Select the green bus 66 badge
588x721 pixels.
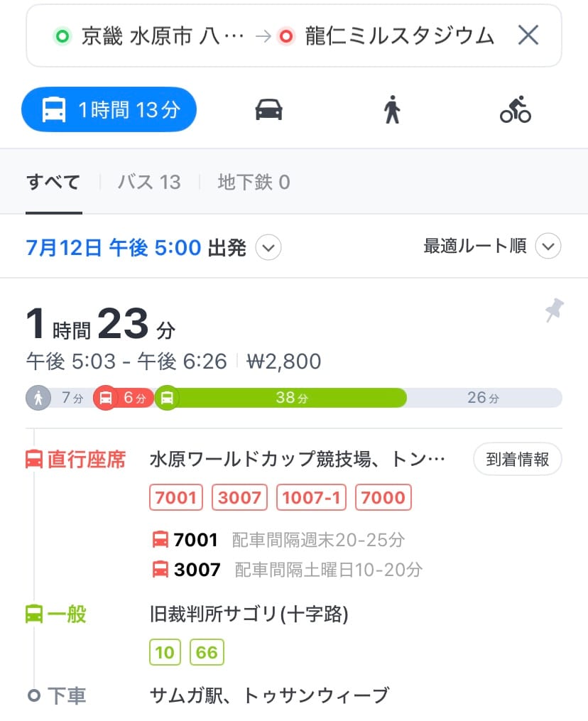click(207, 651)
